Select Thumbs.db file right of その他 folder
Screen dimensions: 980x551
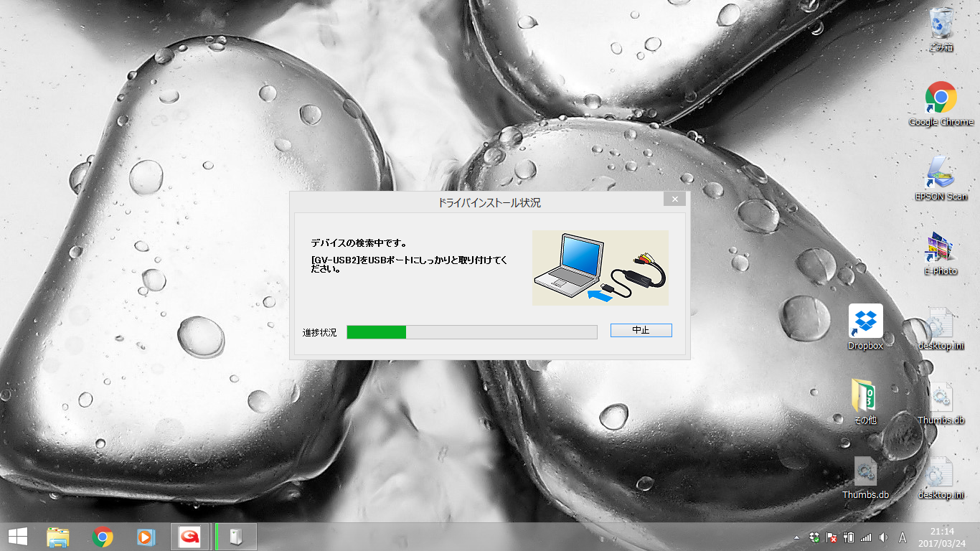941,402
